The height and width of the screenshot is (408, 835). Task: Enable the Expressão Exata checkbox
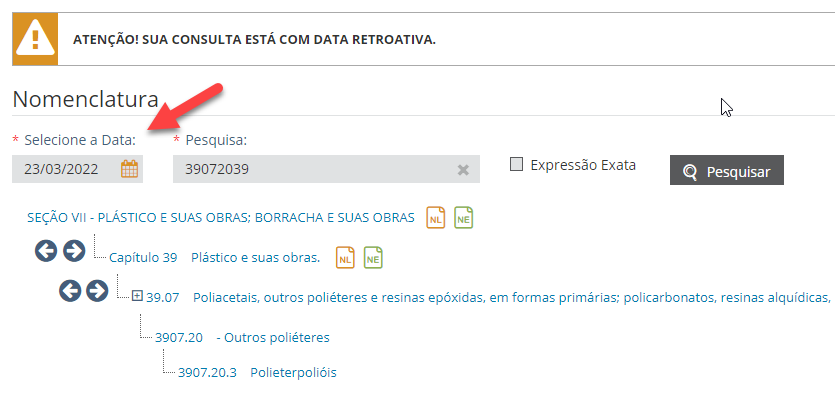tap(517, 165)
